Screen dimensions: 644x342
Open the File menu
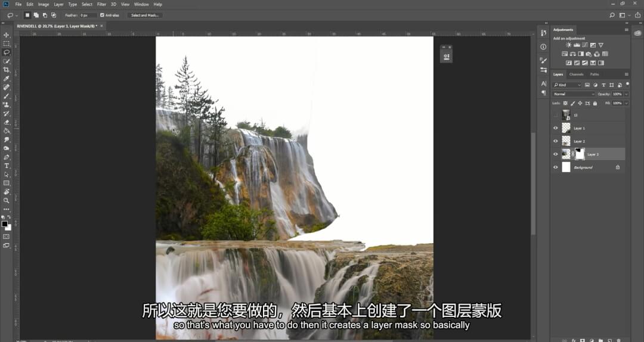tap(18, 4)
